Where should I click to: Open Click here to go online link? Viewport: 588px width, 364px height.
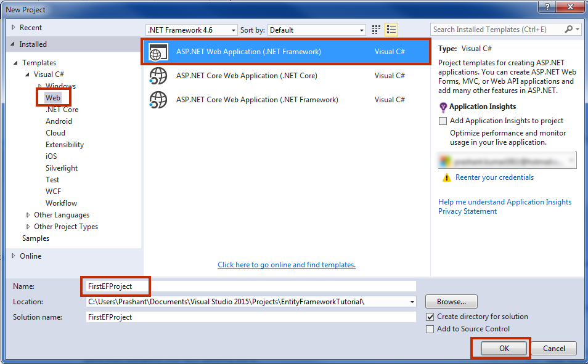click(x=287, y=265)
